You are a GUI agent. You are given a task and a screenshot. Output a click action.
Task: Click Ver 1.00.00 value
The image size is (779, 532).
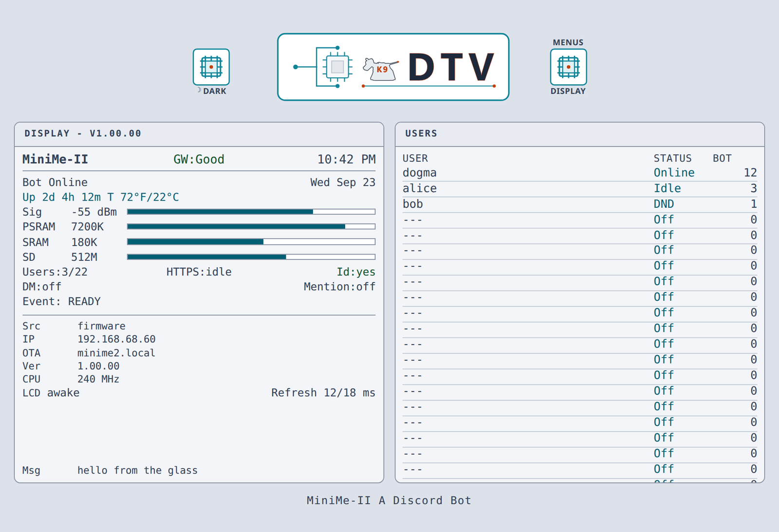[x=98, y=366]
